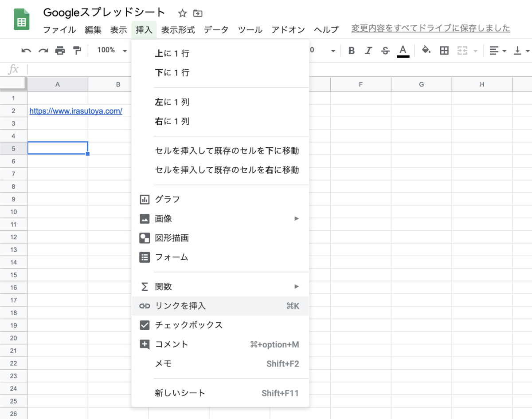
Task: Open the データ menu
Action: coord(216,30)
